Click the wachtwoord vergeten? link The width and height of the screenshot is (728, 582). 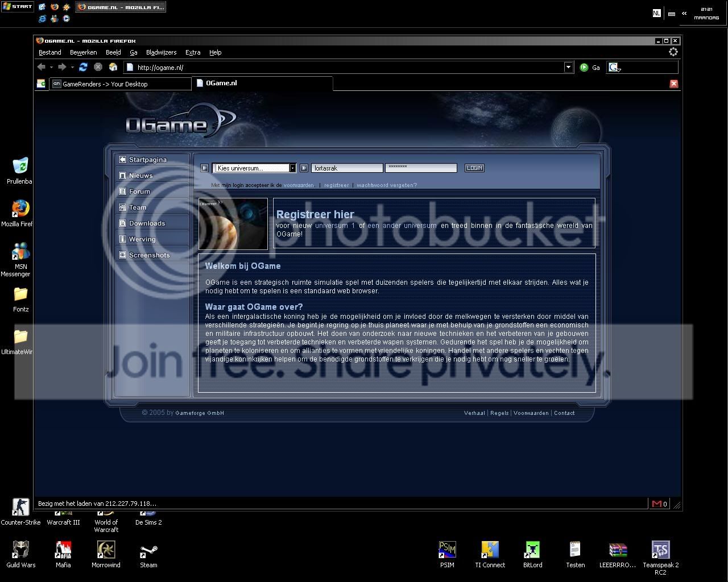(x=387, y=185)
